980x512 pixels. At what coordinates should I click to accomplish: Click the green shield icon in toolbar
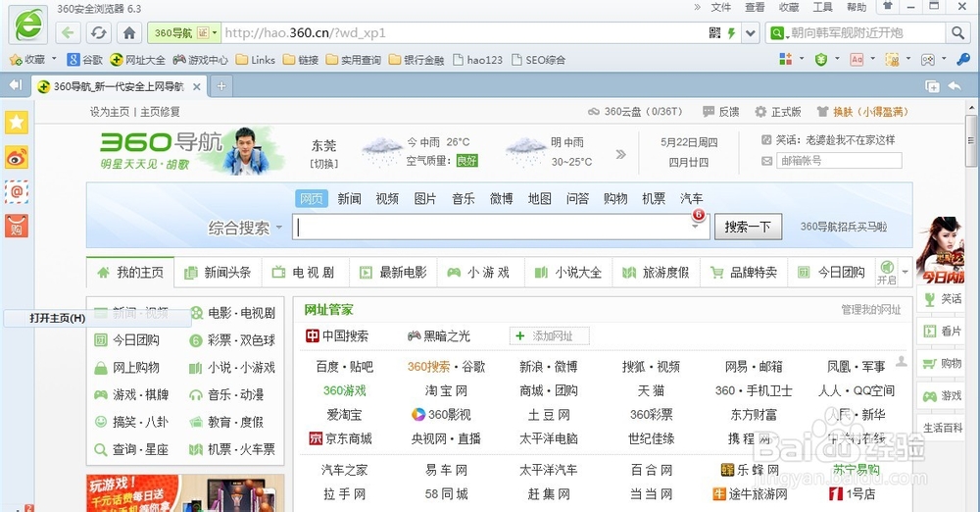821,60
